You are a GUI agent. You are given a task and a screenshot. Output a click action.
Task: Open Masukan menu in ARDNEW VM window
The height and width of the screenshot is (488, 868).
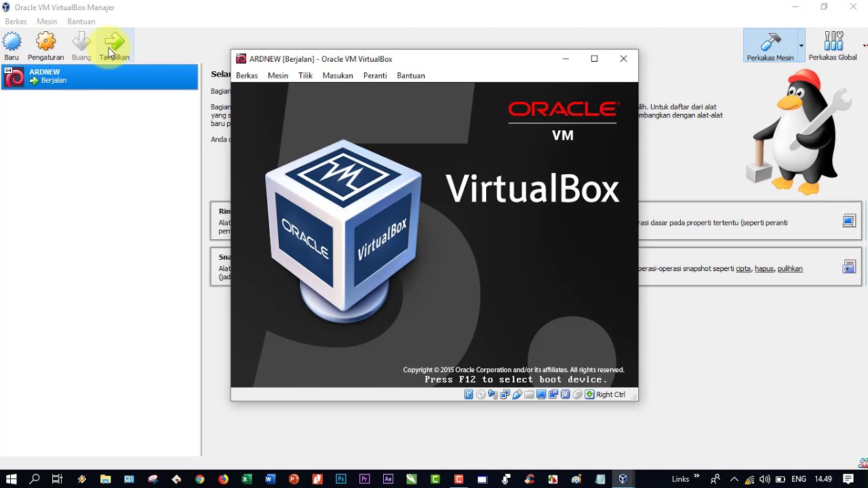click(x=338, y=75)
